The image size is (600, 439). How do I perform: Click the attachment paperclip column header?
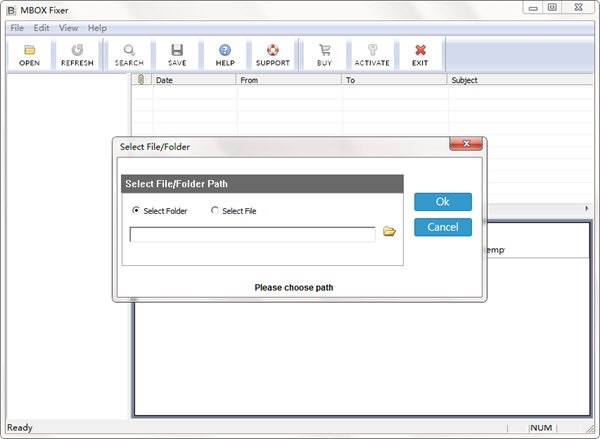tap(141, 80)
